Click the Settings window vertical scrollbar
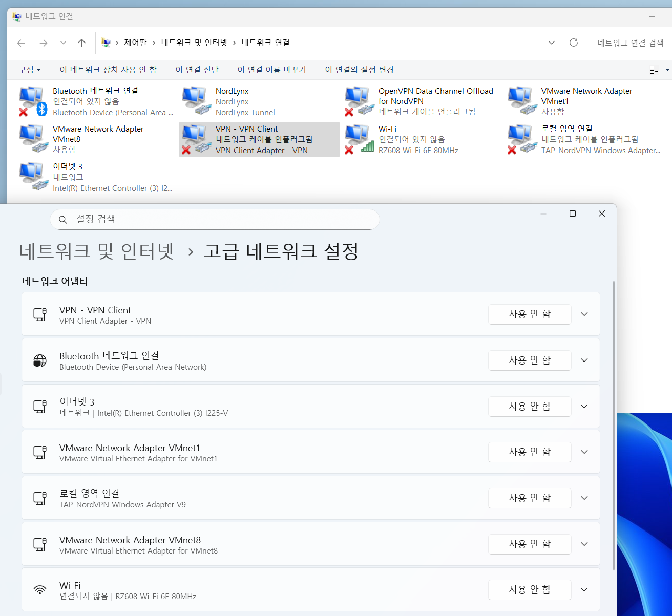This screenshot has height=616, width=672. tap(614, 425)
